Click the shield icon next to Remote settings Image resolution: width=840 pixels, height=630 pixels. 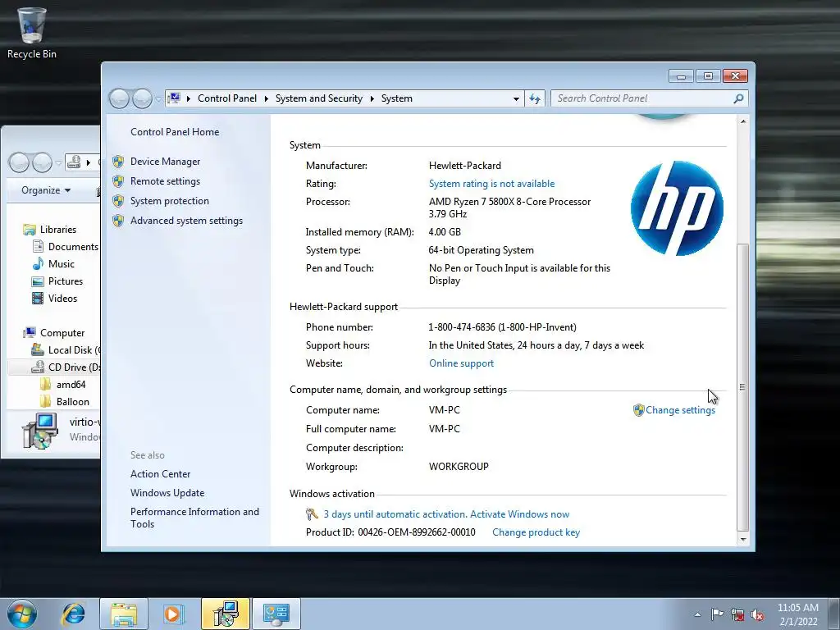point(118,181)
